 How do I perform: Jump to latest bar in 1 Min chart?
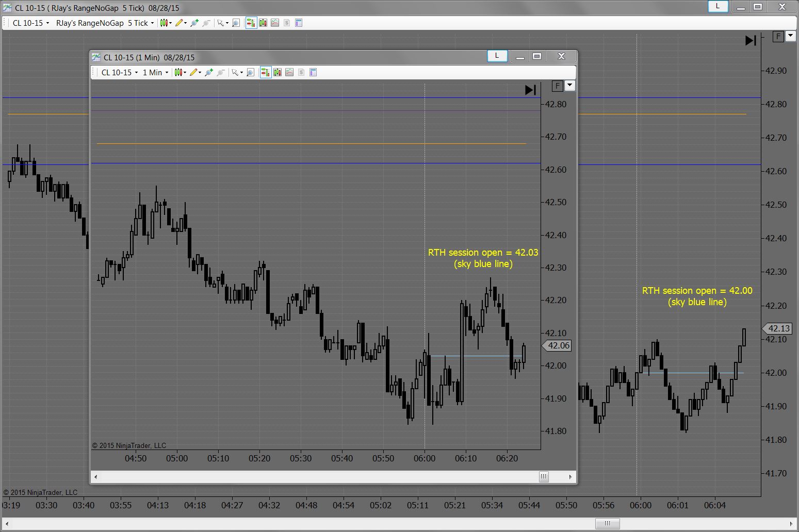pos(530,90)
